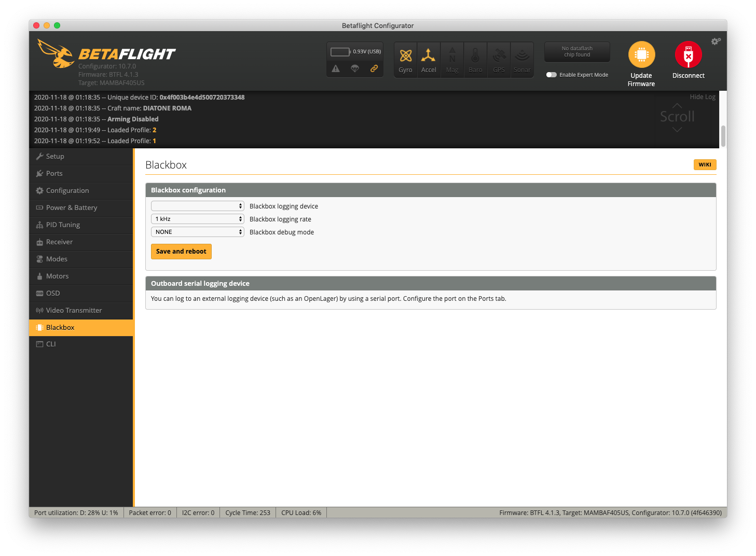Click Blackbox configuration section header
Viewport: 756px width, 556px height.
point(431,190)
